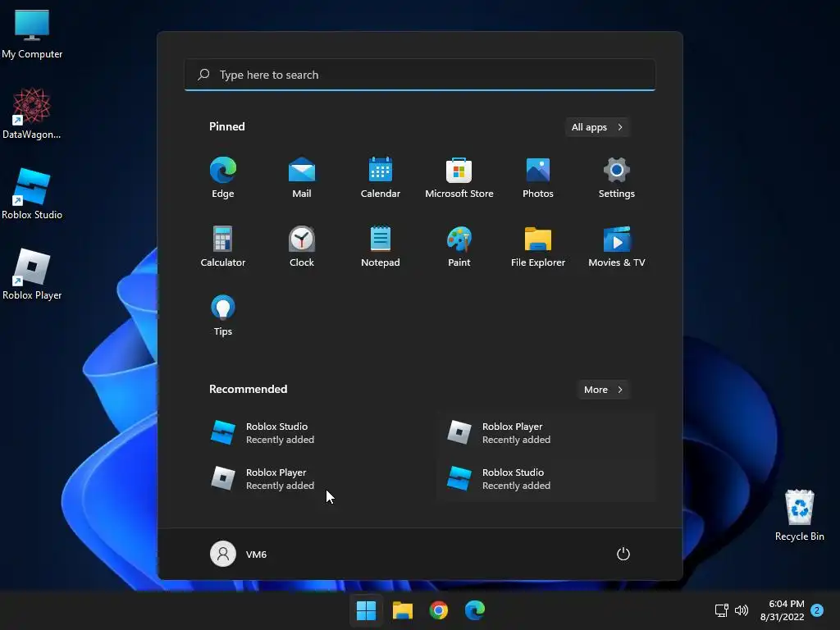Select Roblox Studio desktop shortcut
The image size is (840, 630).
tap(32, 194)
